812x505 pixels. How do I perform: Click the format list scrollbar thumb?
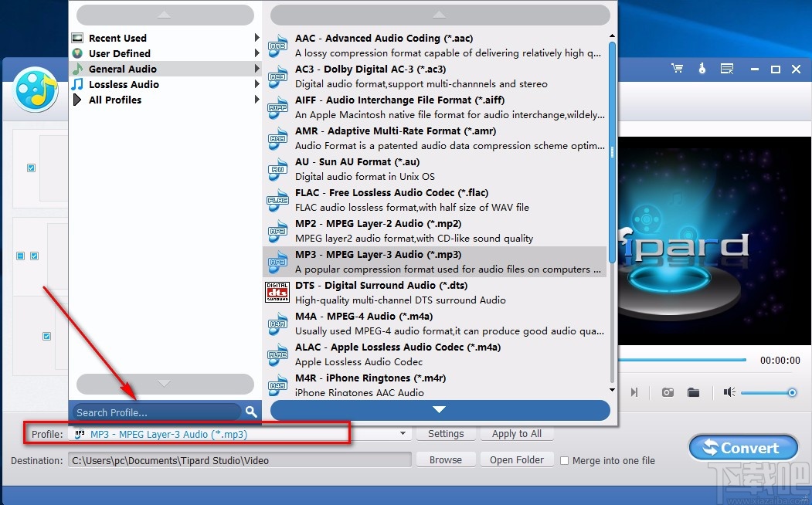pyautogui.click(x=612, y=152)
